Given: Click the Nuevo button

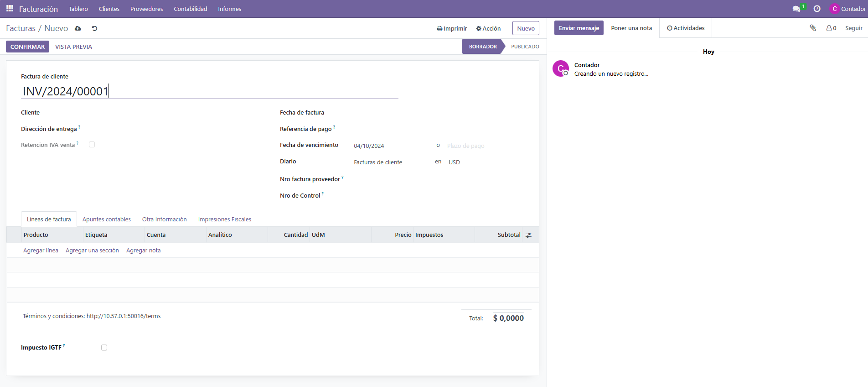Looking at the screenshot, I should coord(526,28).
